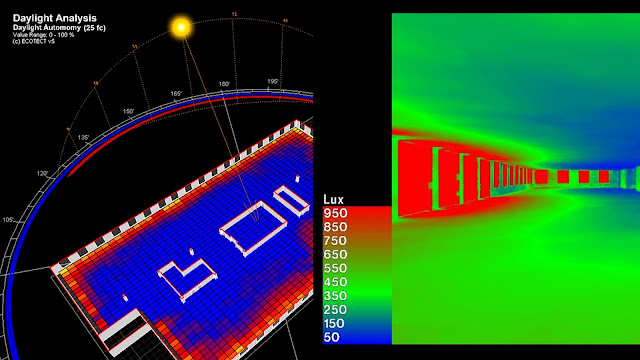Click the 'Daylight Automomy (25 fc)' subtitle
Viewport: 640px width, 360px height.
[59, 28]
